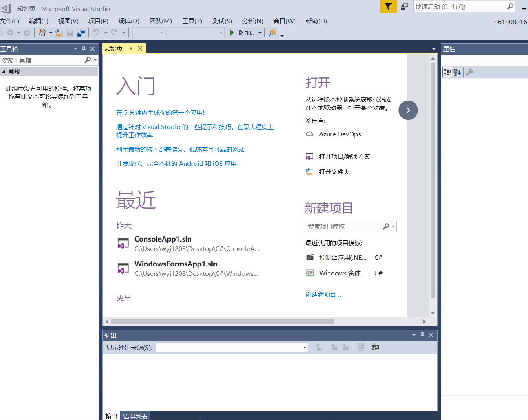Click the 'build your first app in 5 minutes' link
The image size is (528, 420).
160,112
